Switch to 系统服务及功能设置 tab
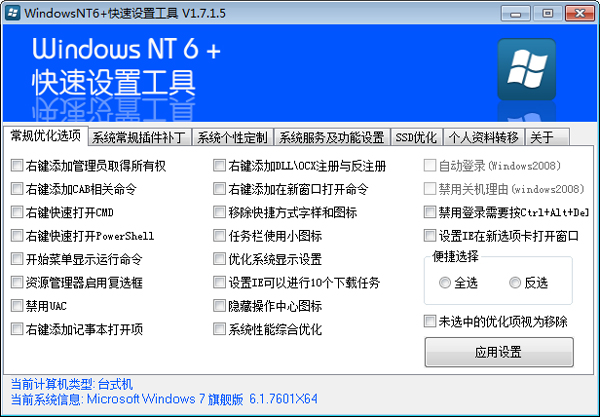600x417 pixels. point(331,137)
